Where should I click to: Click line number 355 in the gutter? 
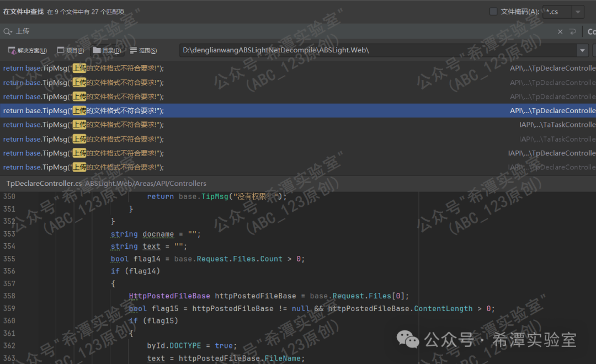click(x=9, y=259)
